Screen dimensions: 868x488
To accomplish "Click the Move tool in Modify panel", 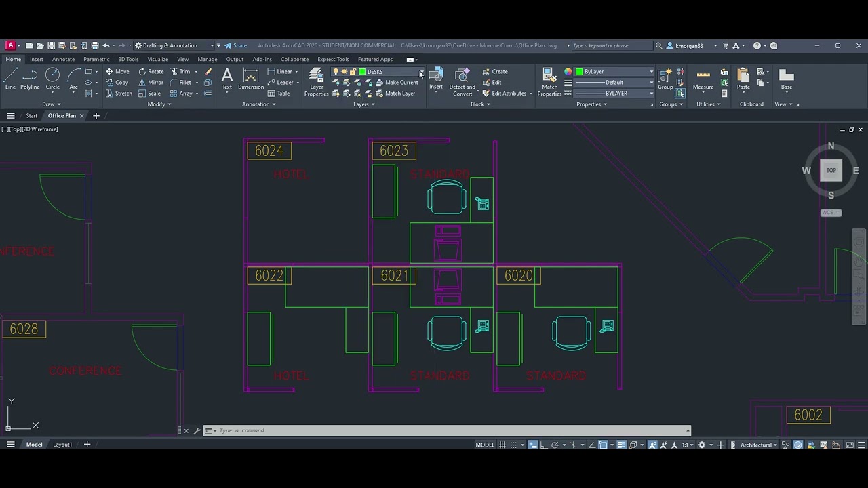I will coord(117,71).
